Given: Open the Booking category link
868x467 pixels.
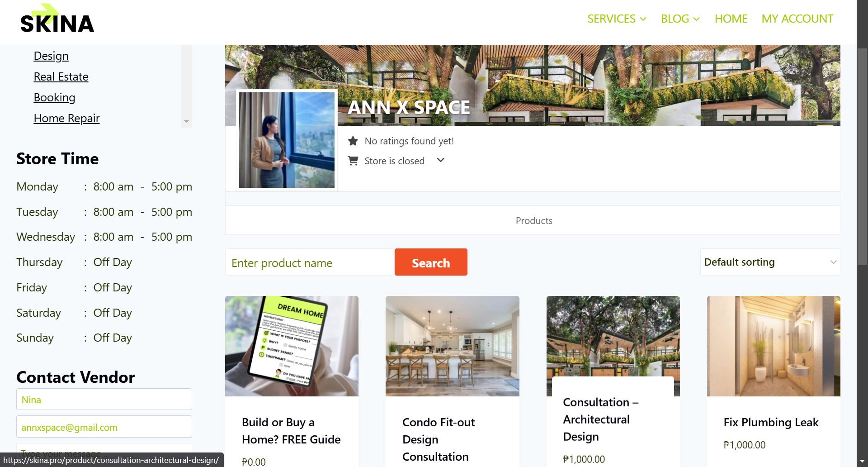Looking at the screenshot, I should coord(54,98).
